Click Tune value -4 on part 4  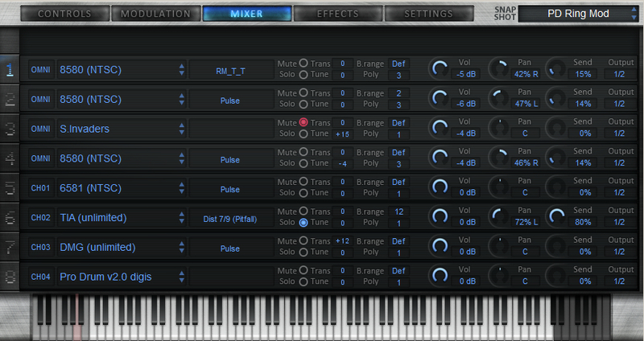(x=343, y=164)
